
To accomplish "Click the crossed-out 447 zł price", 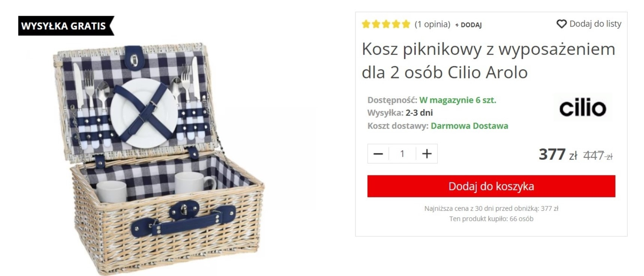I will pyautogui.click(x=598, y=155).
